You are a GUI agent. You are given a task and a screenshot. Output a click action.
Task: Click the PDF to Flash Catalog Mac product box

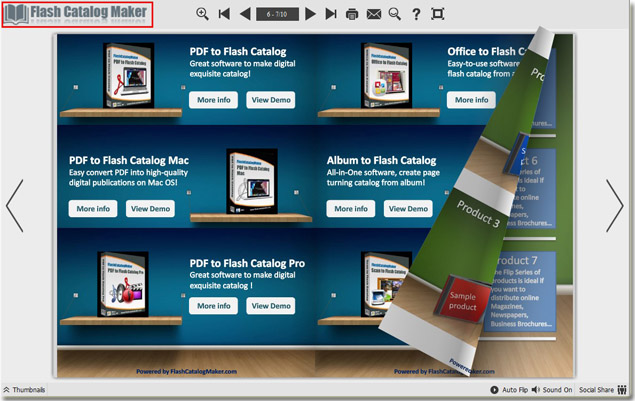pos(252,181)
